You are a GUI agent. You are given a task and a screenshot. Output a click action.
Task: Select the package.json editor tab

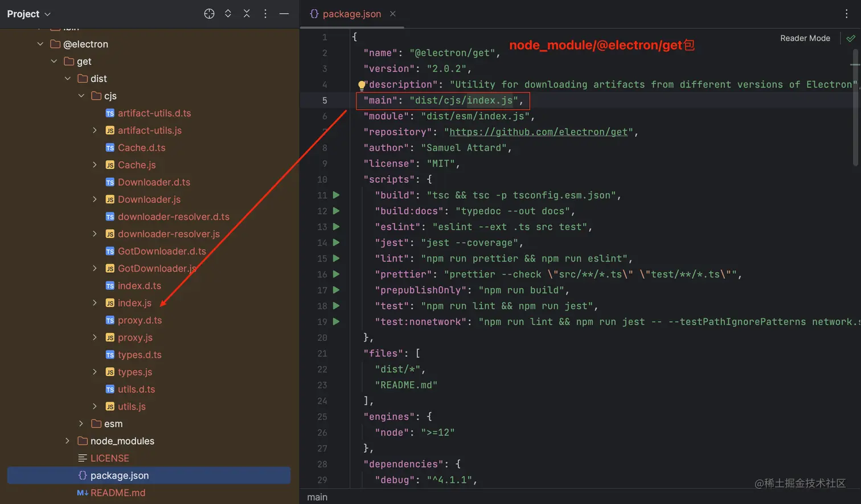tap(351, 14)
